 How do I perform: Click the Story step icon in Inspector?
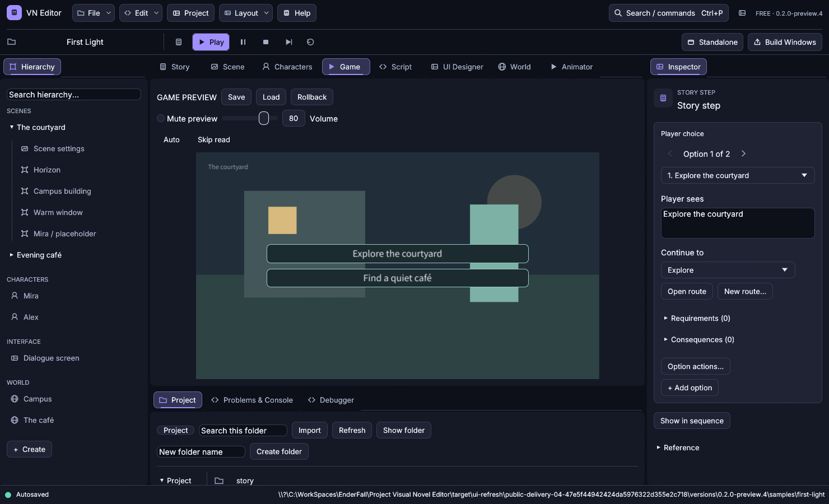[x=663, y=98]
